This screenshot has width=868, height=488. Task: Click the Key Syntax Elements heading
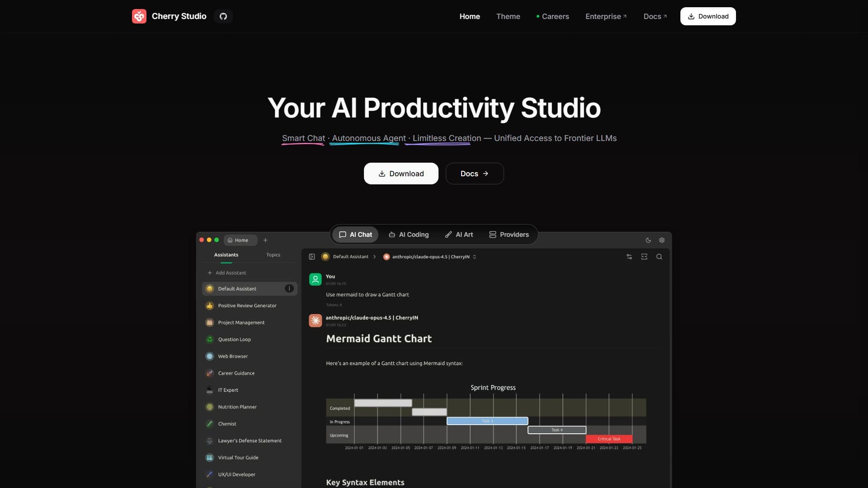365,483
